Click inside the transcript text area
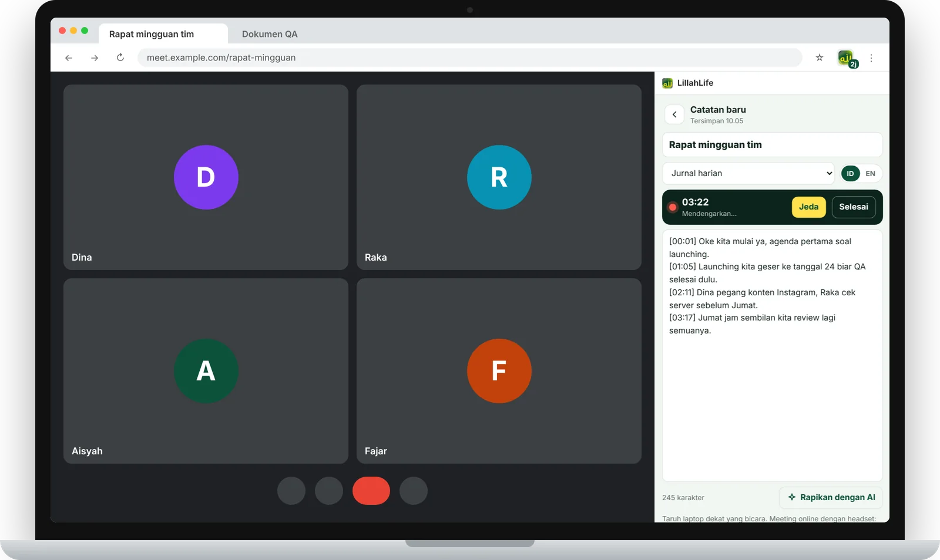Image resolution: width=940 pixels, height=560 pixels. pyautogui.click(x=772, y=356)
